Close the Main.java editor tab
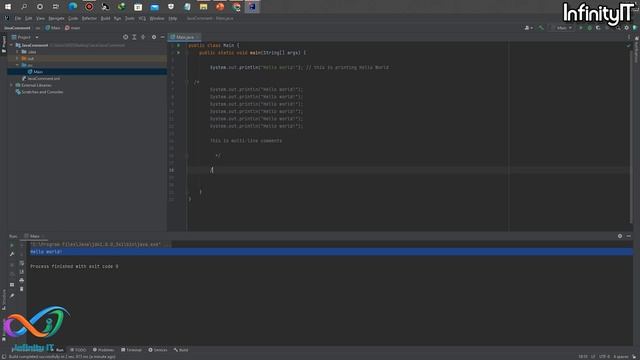640x360 pixels. (x=198, y=37)
